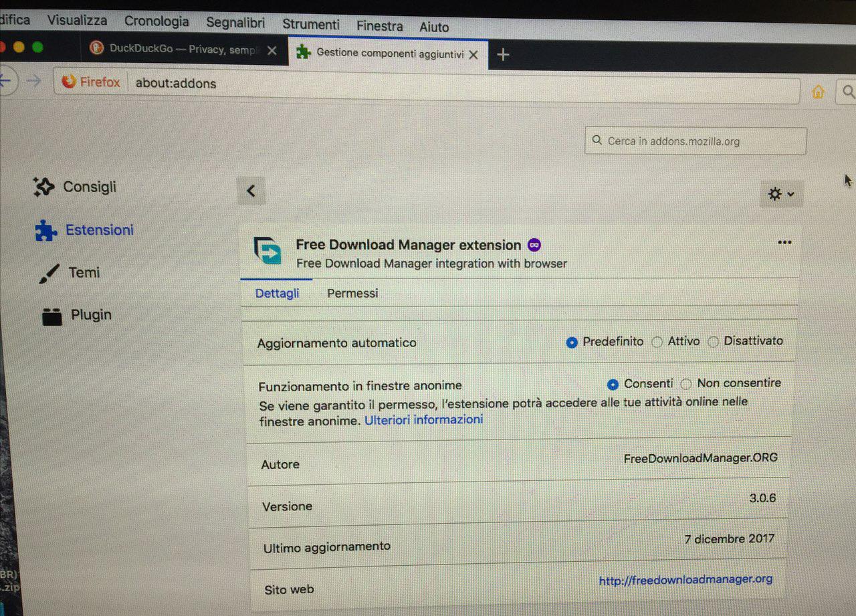Open the Segnalibri menu
Image resolution: width=856 pixels, height=616 pixels.
[x=237, y=23]
